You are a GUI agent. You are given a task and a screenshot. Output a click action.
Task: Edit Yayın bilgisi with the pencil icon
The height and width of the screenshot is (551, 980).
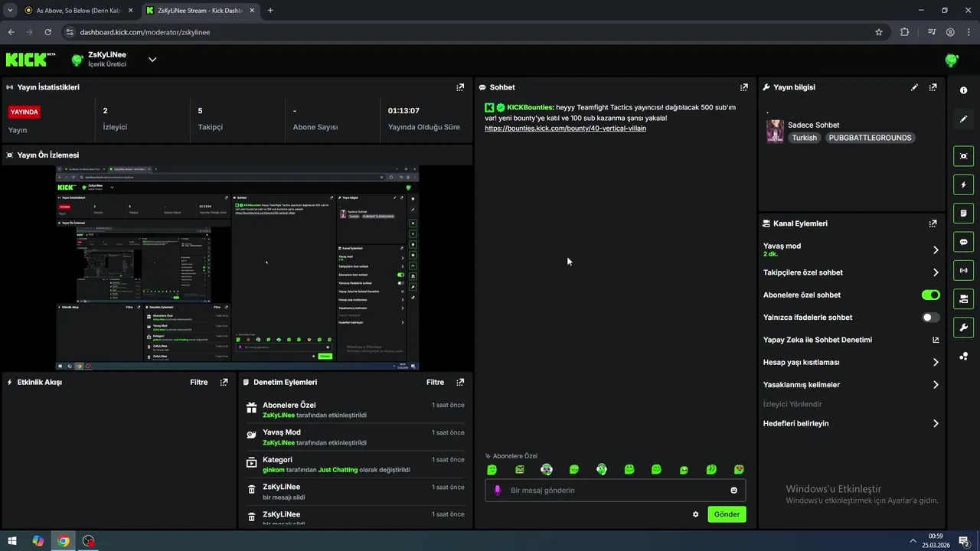(914, 87)
